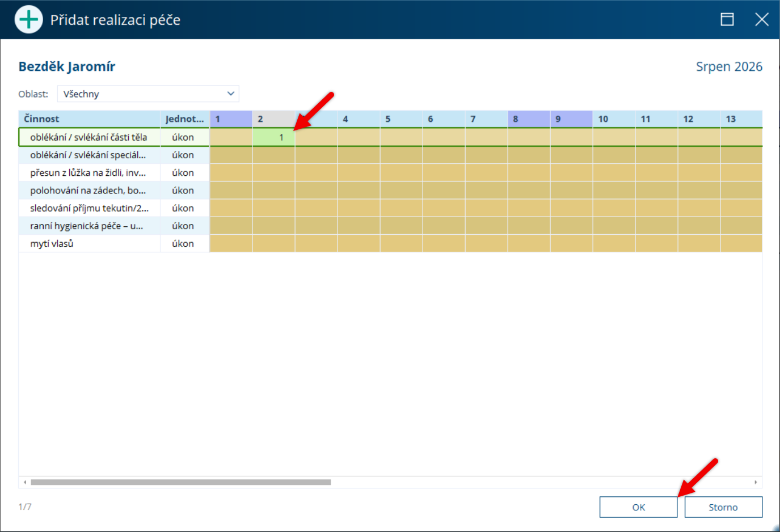This screenshot has width=780, height=532.
Task: Click the Srpen 2026 month label
Action: click(729, 66)
